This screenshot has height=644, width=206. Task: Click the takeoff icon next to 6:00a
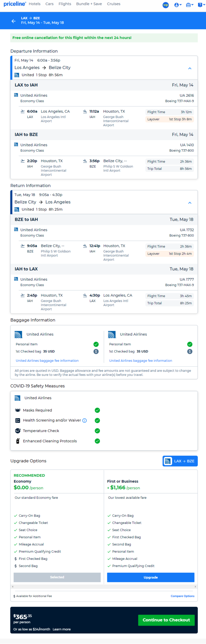[22, 111]
